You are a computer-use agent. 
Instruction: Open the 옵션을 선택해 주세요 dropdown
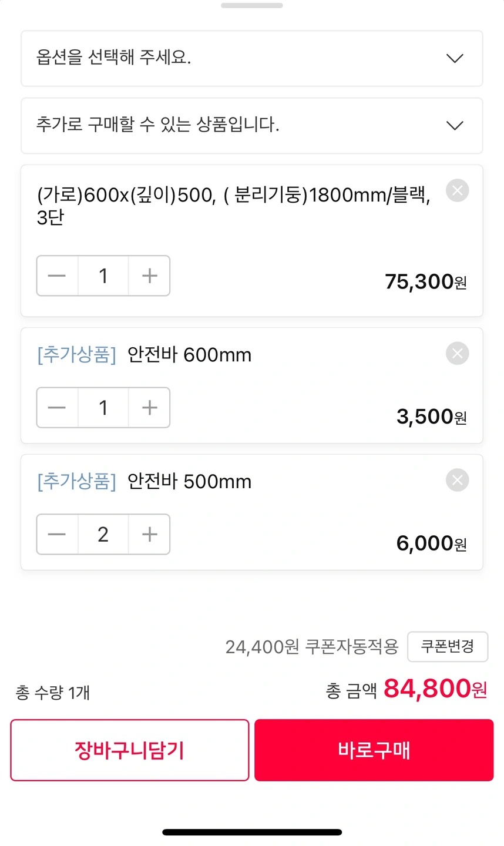tap(251, 58)
